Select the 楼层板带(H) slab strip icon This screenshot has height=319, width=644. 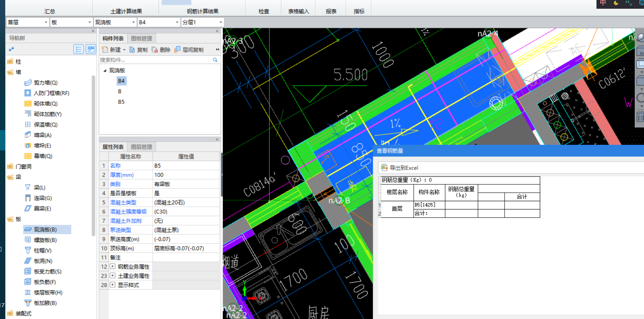[28, 292]
